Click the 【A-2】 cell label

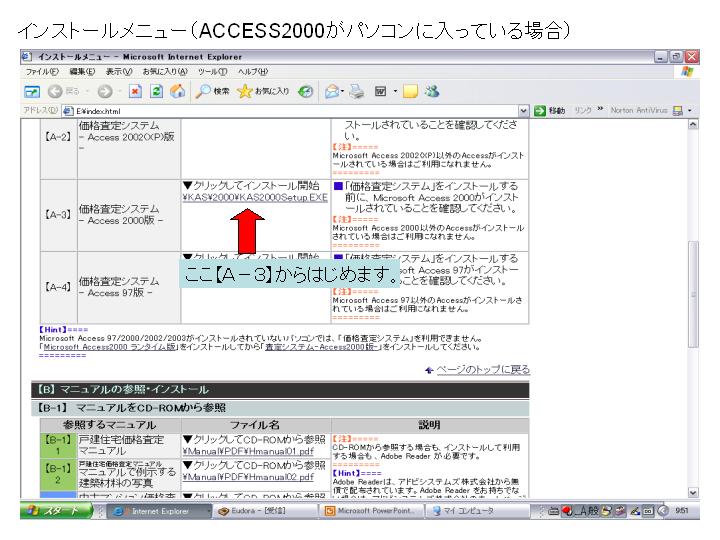58,136
